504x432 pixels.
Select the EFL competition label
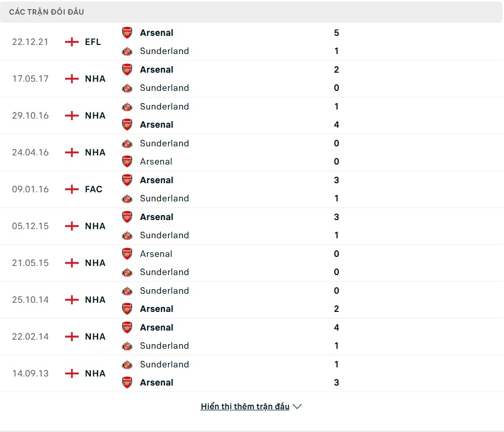click(x=93, y=42)
